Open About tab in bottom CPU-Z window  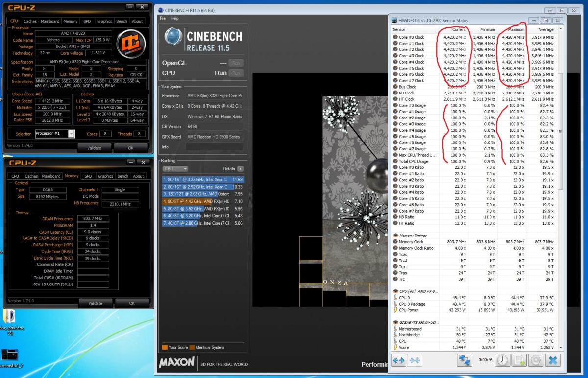pyautogui.click(x=139, y=176)
